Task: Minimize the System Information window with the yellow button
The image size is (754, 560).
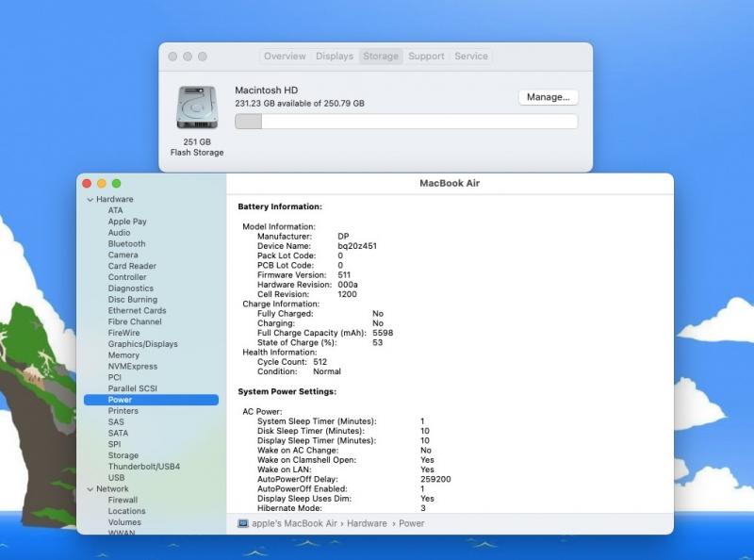Action: (x=102, y=183)
